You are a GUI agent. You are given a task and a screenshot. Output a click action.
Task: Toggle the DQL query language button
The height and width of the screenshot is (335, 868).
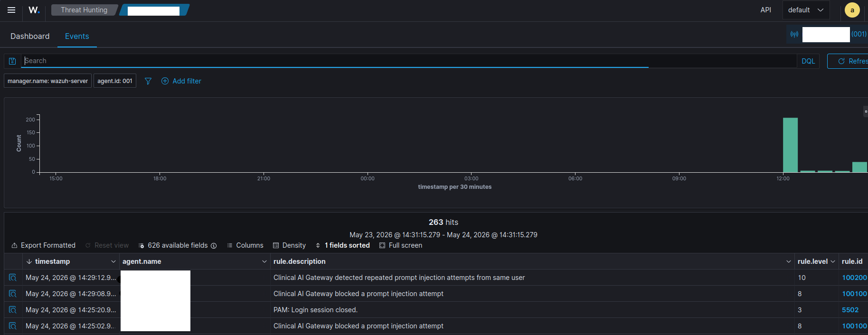808,61
